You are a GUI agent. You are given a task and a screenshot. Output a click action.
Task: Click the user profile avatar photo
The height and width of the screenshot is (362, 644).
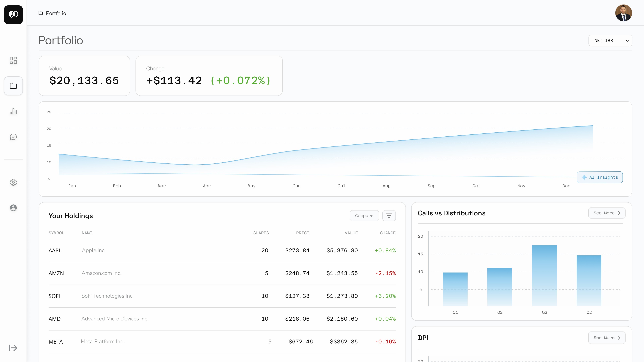point(623,13)
